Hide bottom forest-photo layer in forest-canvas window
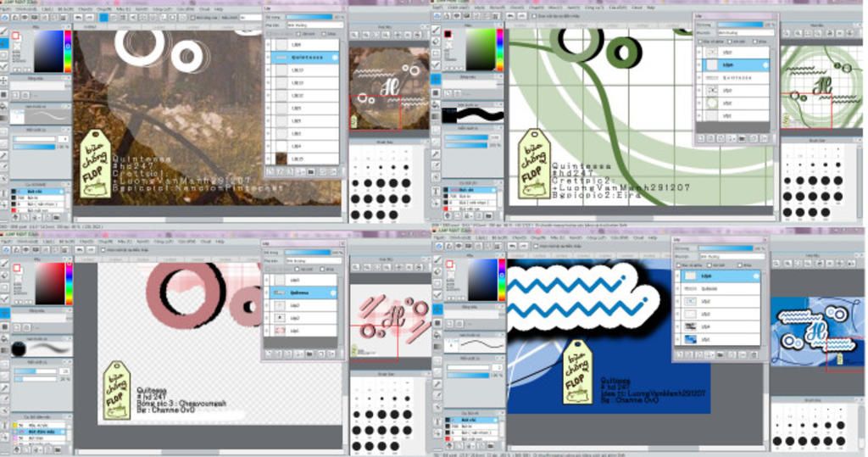 coord(269,159)
